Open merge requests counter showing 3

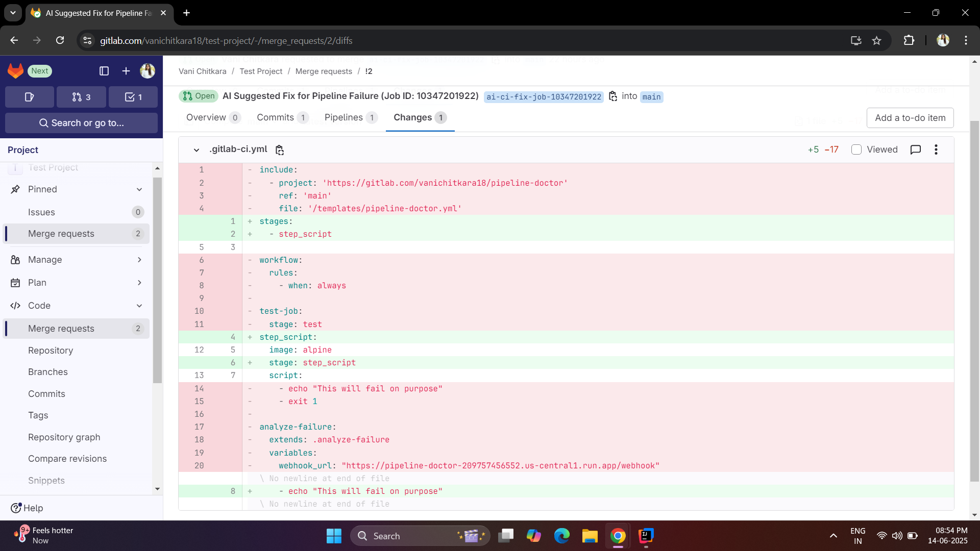coord(82,97)
